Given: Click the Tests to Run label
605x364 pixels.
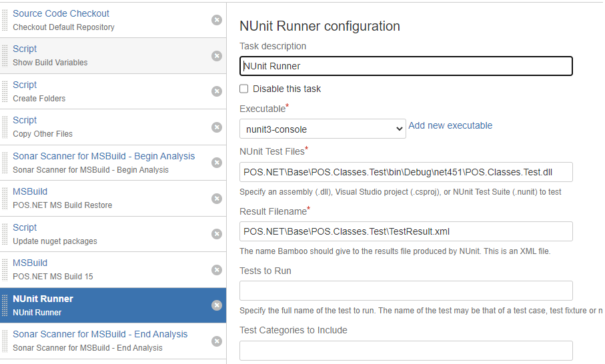Looking at the screenshot, I should click(x=265, y=271).
